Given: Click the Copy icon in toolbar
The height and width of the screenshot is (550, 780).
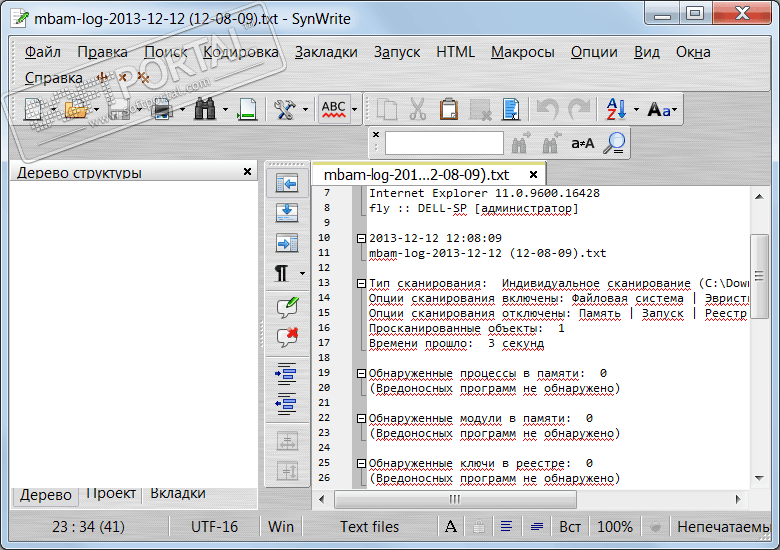Looking at the screenshot, I should pos(387,109).
